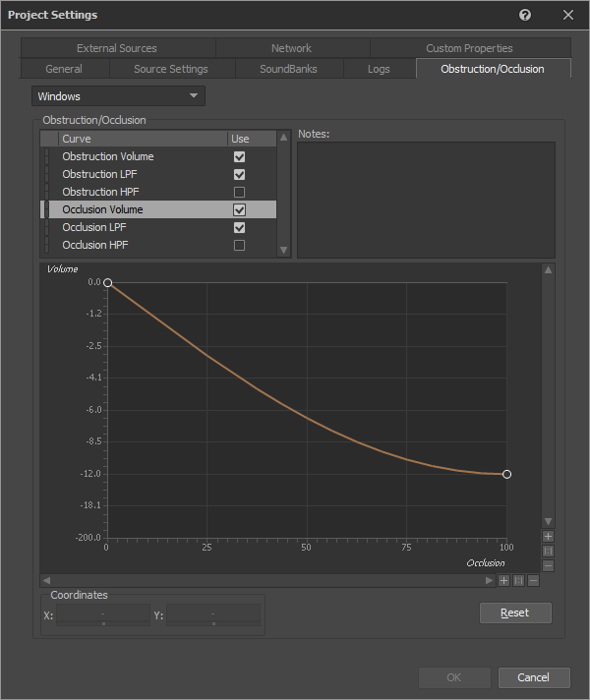Select the Occlusion Volume curve row
The width and height of the screenshot is (590, 700).
[x=158, y=209]
